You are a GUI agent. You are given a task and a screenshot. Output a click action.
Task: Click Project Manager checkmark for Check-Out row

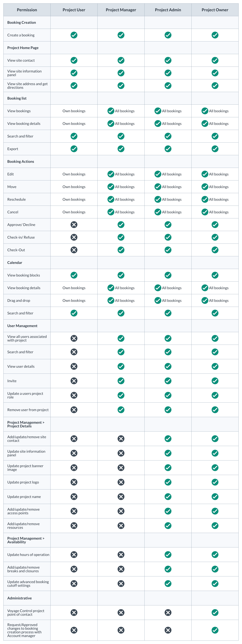(x=121, y=250)
